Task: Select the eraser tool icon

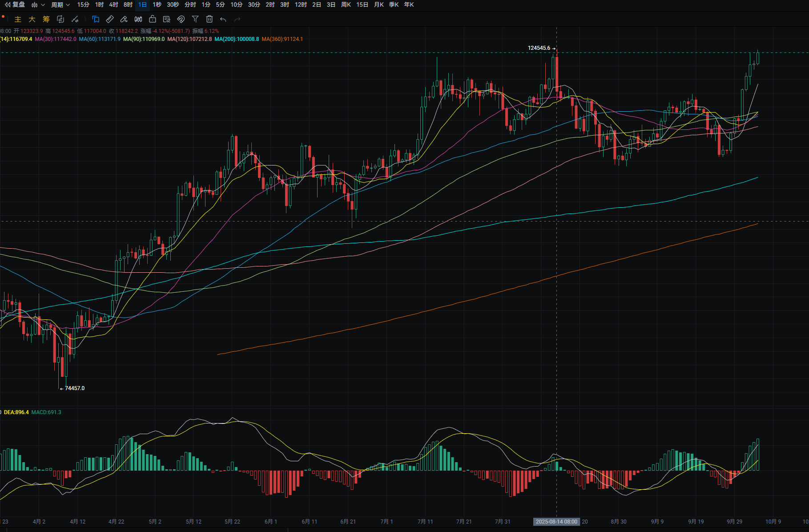Action: coord(124,19)
